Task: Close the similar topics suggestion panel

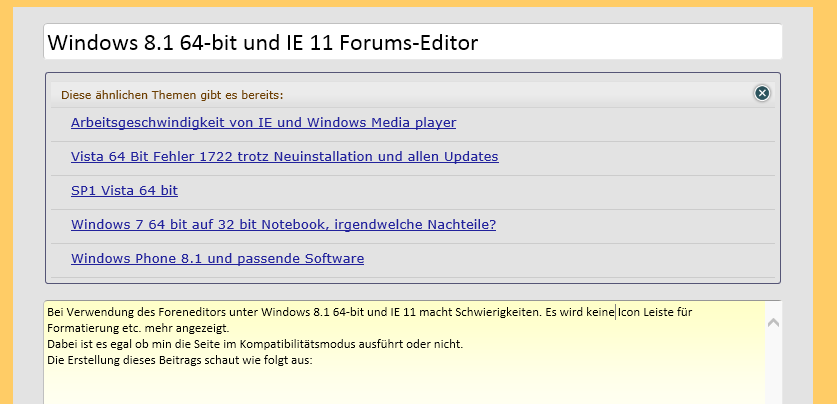Action: click(762, 93)
